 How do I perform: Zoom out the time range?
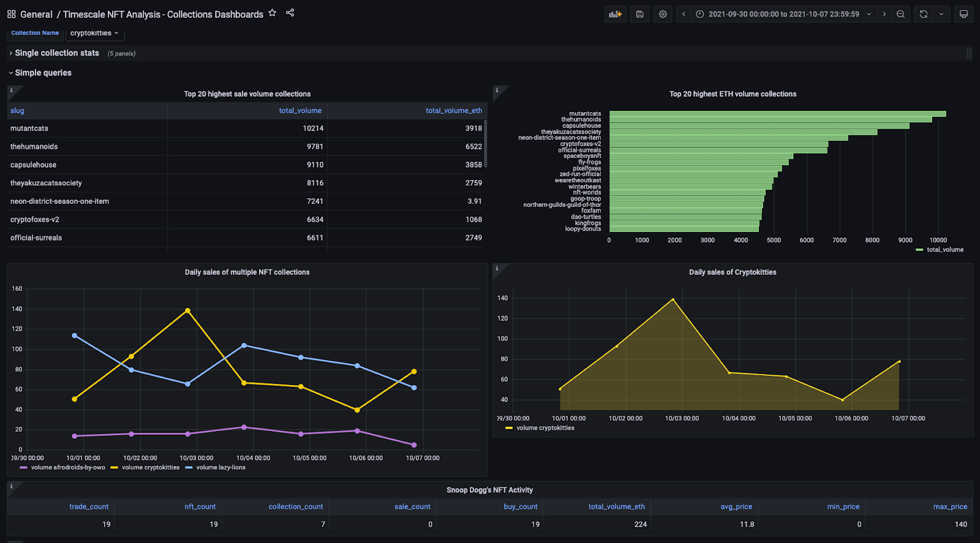[x=900, y=14]
